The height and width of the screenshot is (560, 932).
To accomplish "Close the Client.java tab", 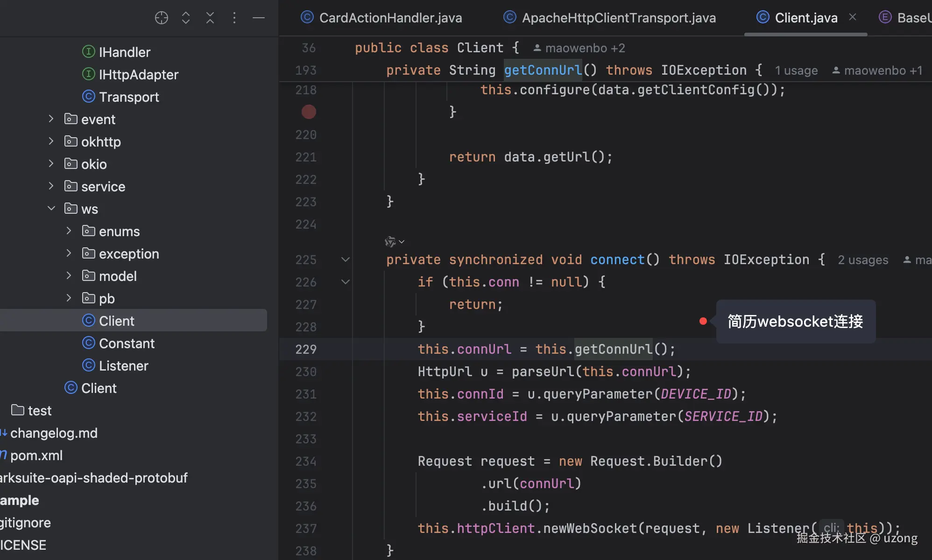I will pyautogui.click(x=853, y=17).
